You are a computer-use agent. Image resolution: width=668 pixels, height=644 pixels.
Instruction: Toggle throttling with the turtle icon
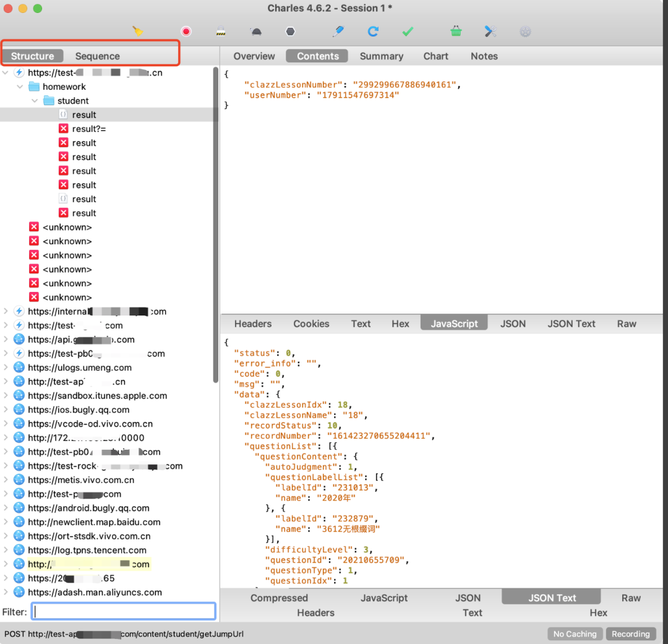(x=255, y=31)
